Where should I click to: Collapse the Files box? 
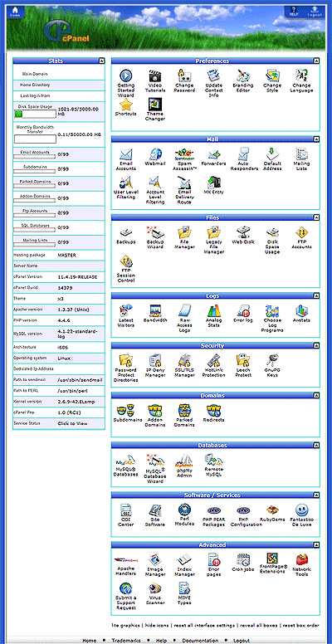click(316, 217)
